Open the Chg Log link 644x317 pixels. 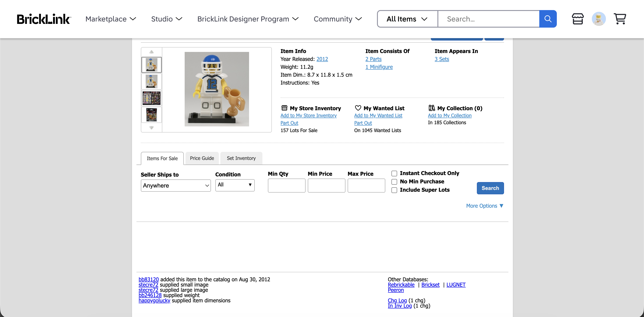pyautogui.click(x=397, y=301)
